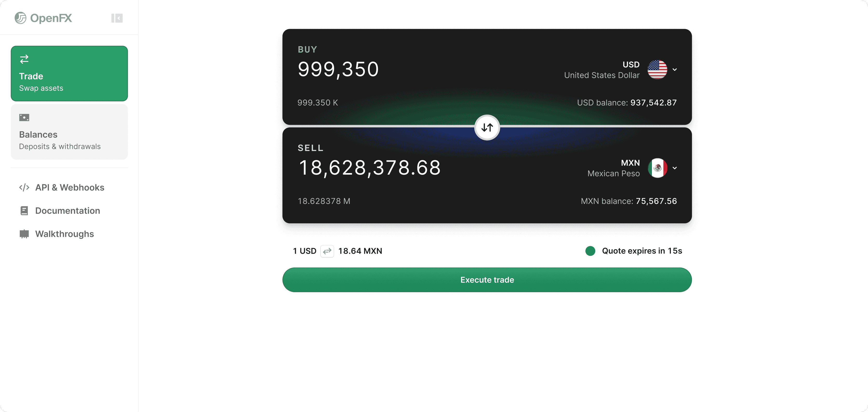Click the wallet icon next to Balances
Image resolution: width=868 pixels, height=412 pixels.
(24, 118)
